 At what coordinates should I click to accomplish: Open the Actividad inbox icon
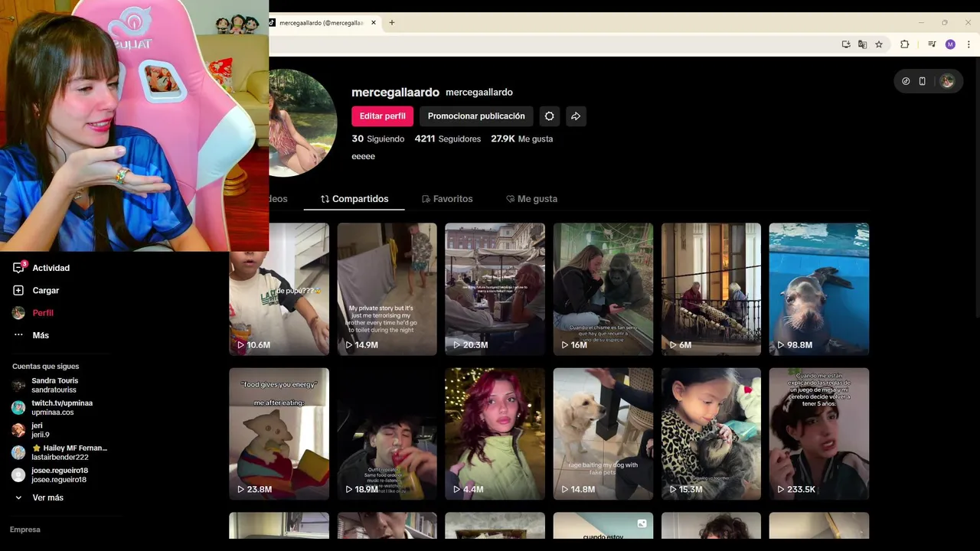(x=18, y=268)
